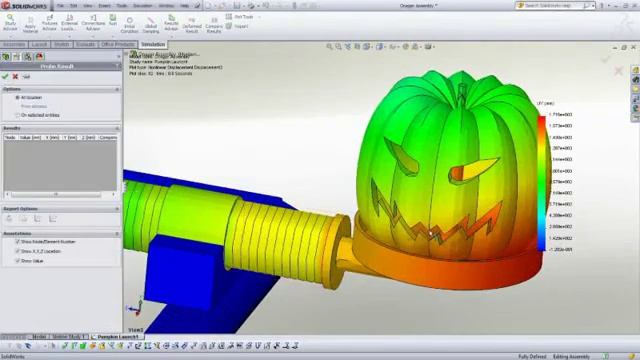Image resolution: width=640 pixels, height=360 pixels.
Task: Click the Save icon in title bar
Action: pos(237,6)
